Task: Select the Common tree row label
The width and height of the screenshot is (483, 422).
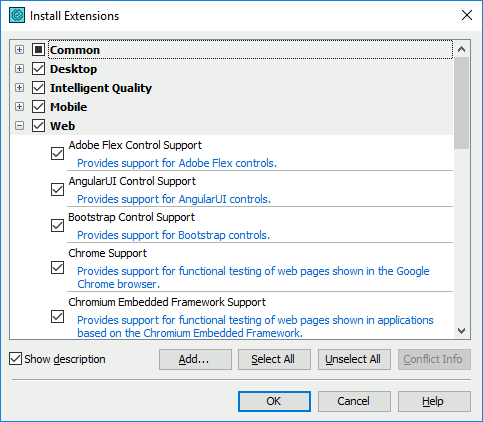Action: 75,50
